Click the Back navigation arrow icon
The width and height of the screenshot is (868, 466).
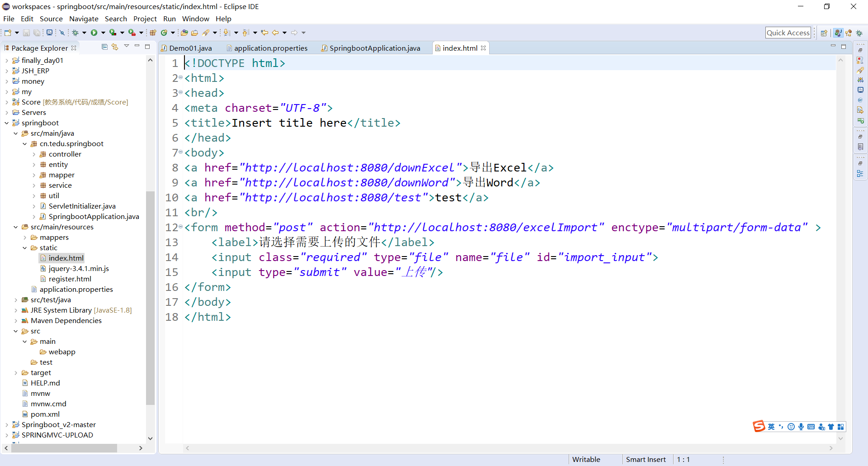tap(275, 33)
